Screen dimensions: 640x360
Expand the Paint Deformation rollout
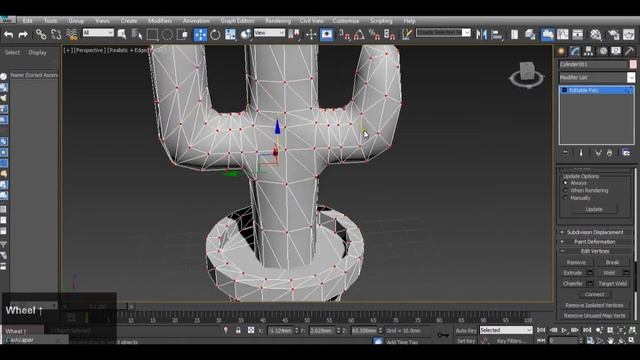point(595,242)
